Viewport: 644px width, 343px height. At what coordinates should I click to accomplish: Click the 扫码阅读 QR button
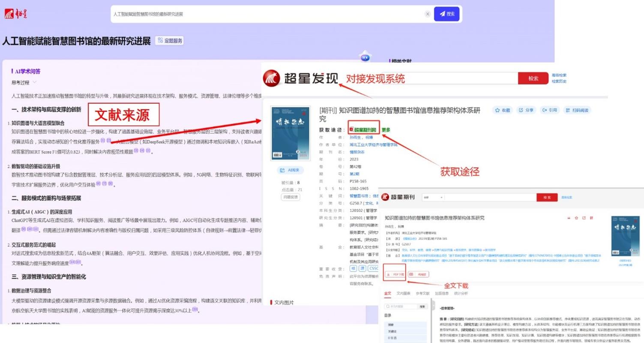pos(577,110)
